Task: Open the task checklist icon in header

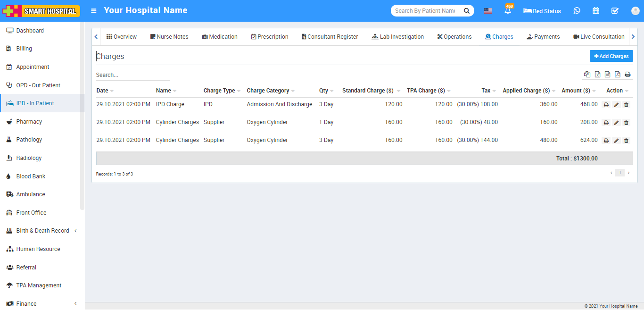Action: pos(615,11)
